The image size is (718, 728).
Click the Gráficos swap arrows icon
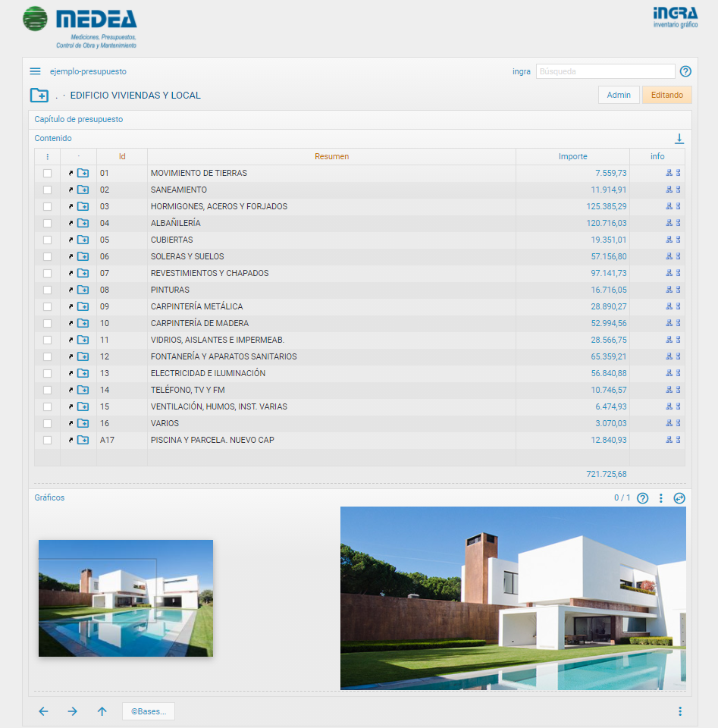pyautogui.click(x=679, y=498)
